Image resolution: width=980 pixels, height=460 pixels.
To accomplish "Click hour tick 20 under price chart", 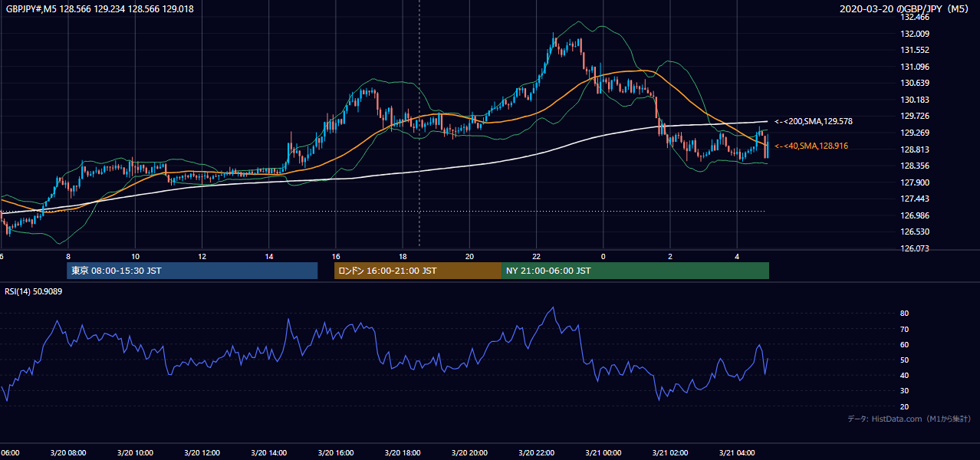I will click(469, 257).
